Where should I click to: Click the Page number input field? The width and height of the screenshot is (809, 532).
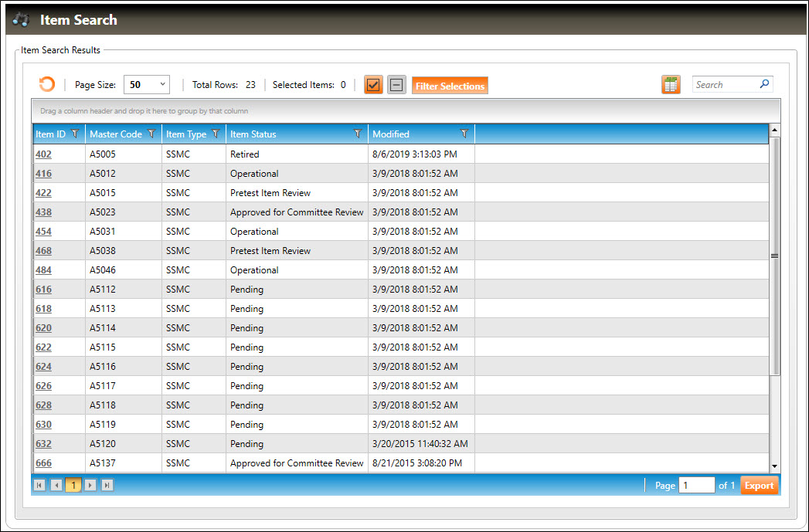tap(695, 485)
